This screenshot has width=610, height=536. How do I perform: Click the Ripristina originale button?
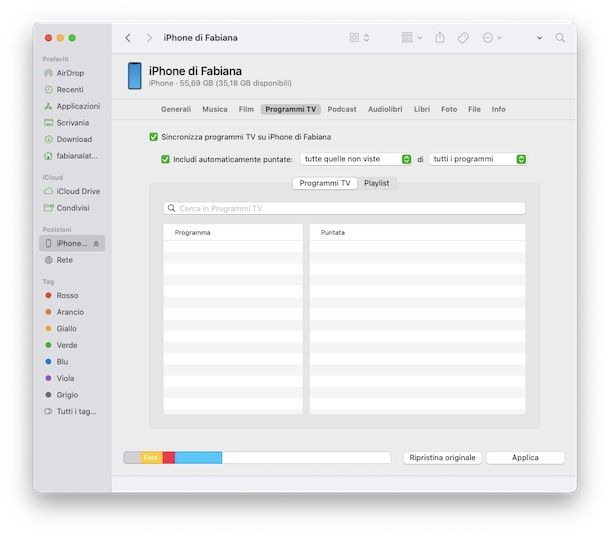[442, 458]
